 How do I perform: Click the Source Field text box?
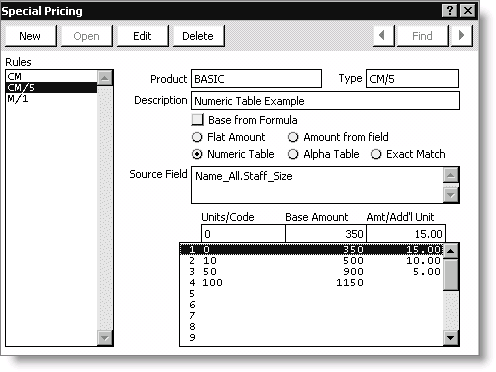317,185
